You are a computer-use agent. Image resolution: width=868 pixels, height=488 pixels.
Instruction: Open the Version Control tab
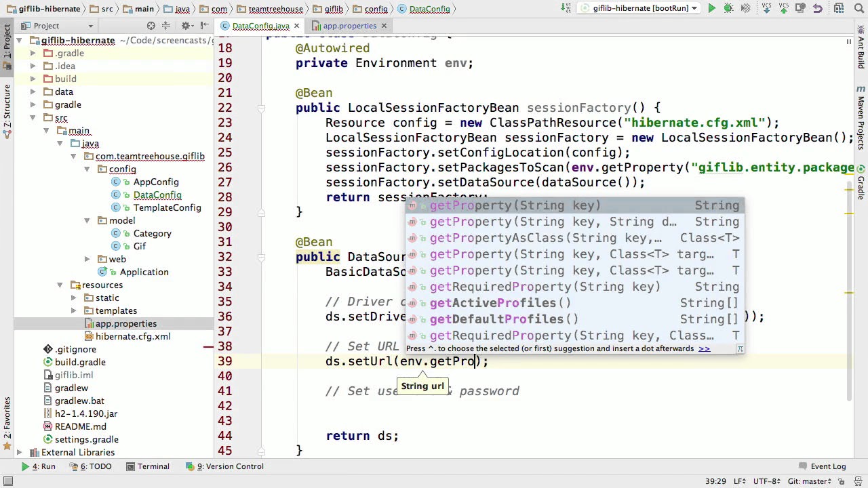click(x=225, y=466)
